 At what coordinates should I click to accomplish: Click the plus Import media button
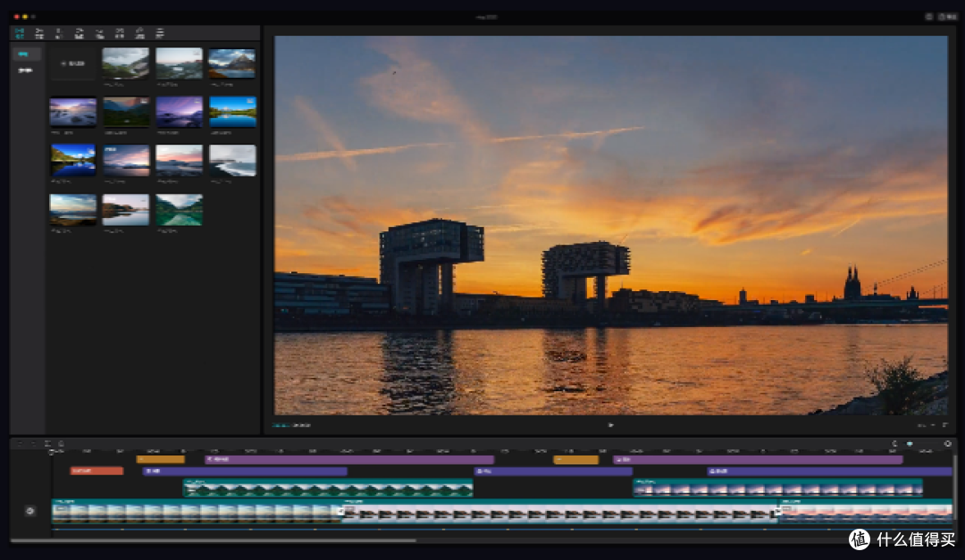[x=73, y=63]
